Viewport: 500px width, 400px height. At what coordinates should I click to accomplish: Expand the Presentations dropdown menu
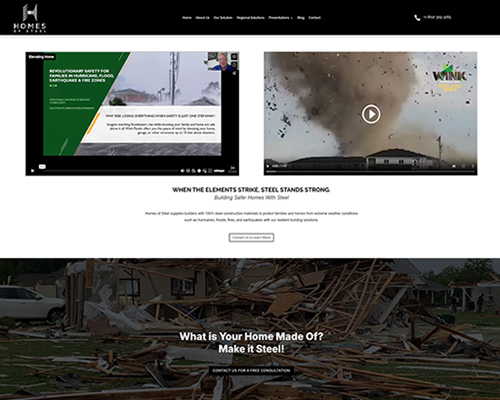[x=280, y=18]
